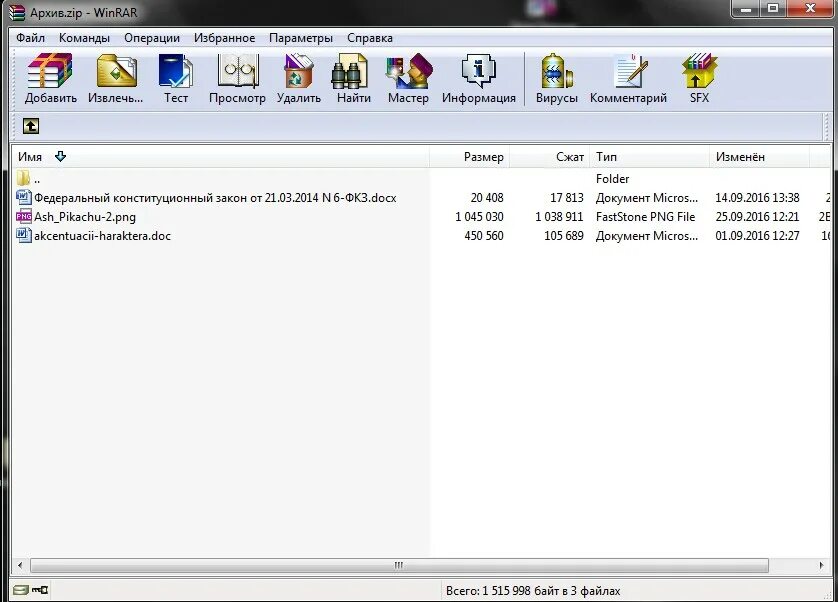This screenshot has height=602, width=838.
Task: Click date 25.09.2016 12:21
Action: [757, 217]
